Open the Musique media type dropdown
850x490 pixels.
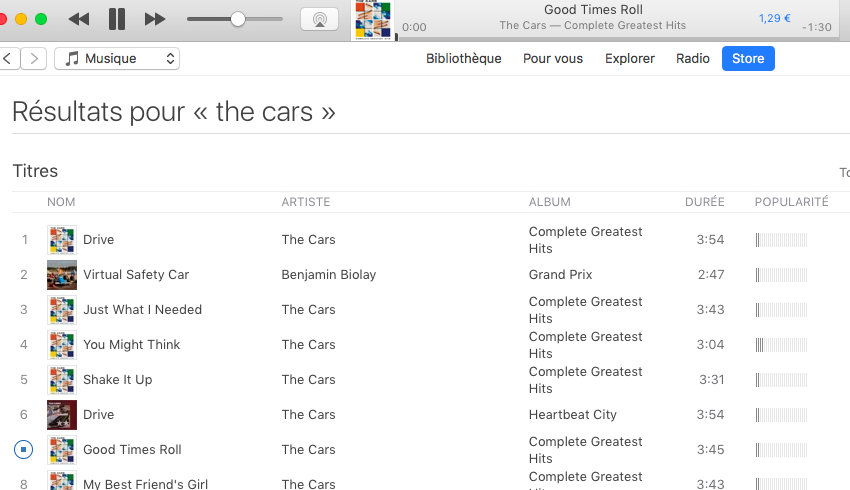[x=117, y=59]
